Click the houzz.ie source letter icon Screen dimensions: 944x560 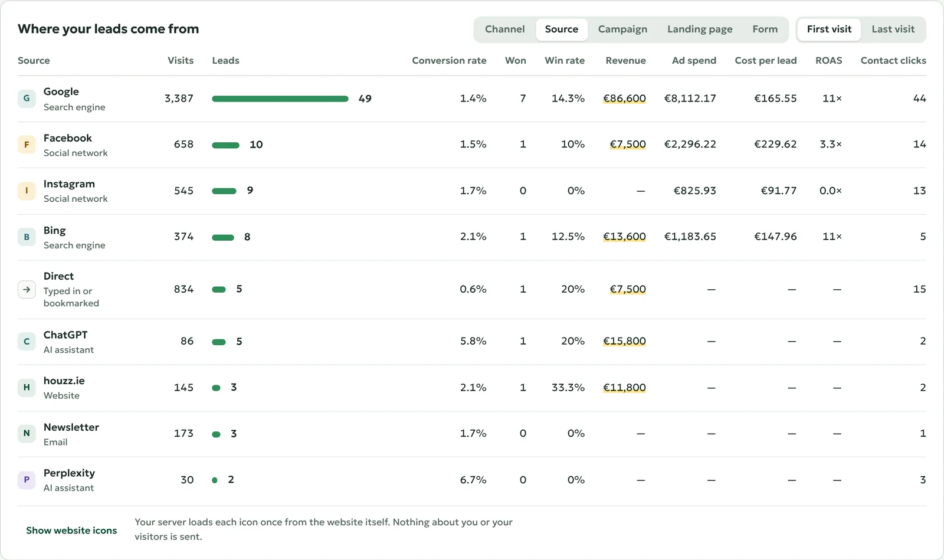27,387
